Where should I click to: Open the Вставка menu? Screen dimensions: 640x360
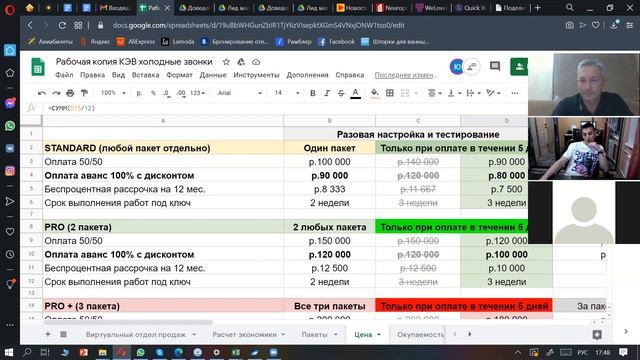[145, 75]
